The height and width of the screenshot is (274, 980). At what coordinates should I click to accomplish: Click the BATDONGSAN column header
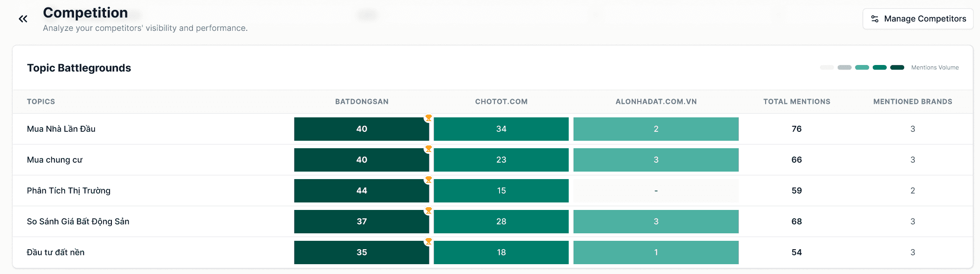coord(361,101)
